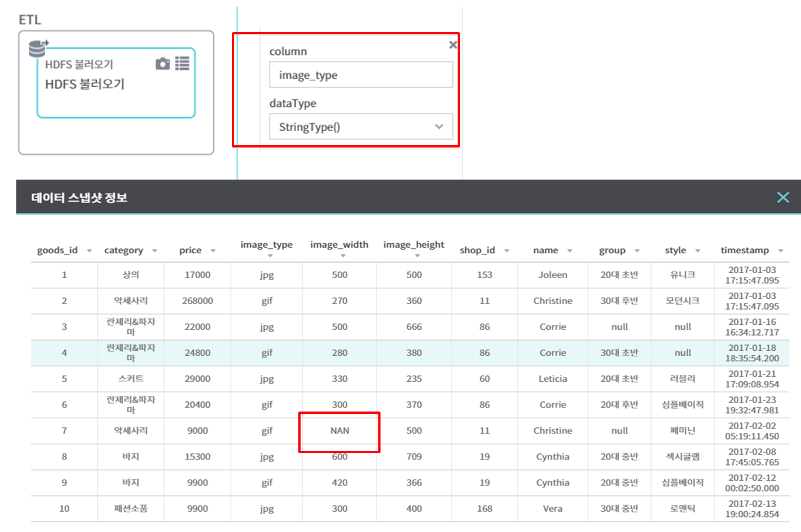Screen dimensions: 801x532
Task: Click the image_height cell 235
Action: [x=414, y=379]
